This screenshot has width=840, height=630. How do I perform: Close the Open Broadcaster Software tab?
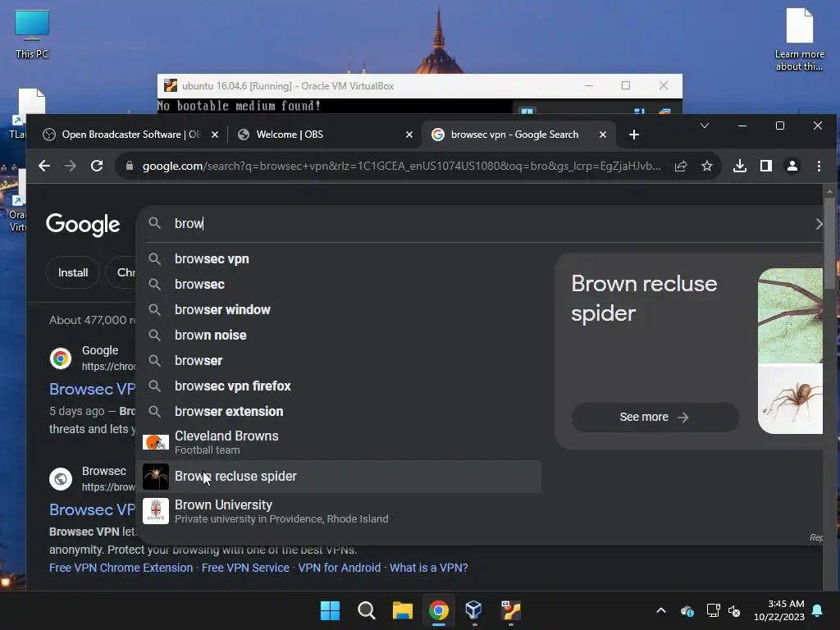pyautogui.click(x=215, y=135)
